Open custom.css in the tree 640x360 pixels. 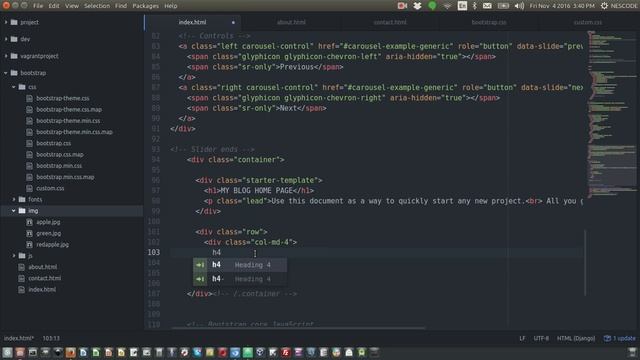[50, 188]
